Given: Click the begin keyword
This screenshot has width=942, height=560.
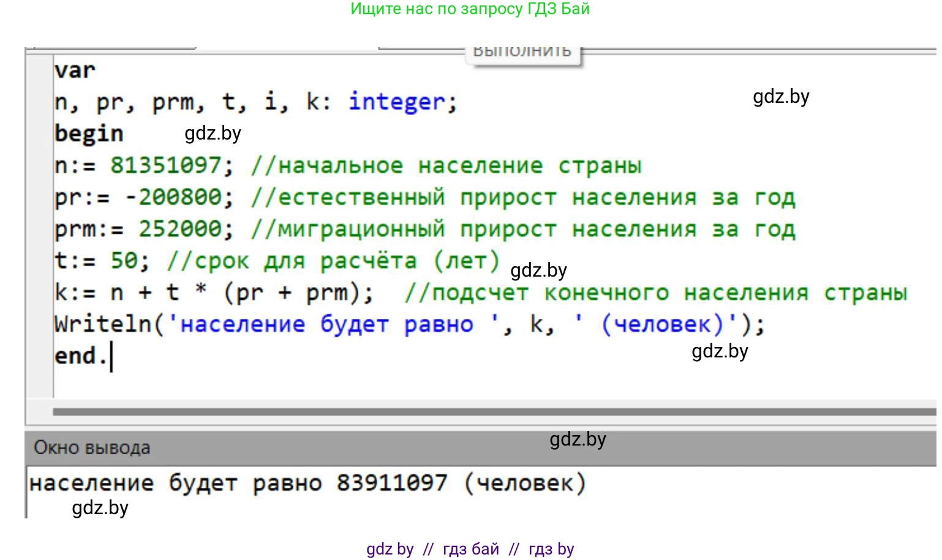Looking at the screenshot, I should click(x=89, y=133).
